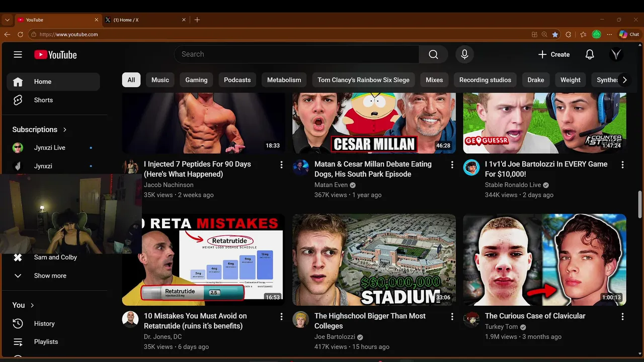644x362 pixels.
Task: Show next category chips with arrow
Action: 624,80
